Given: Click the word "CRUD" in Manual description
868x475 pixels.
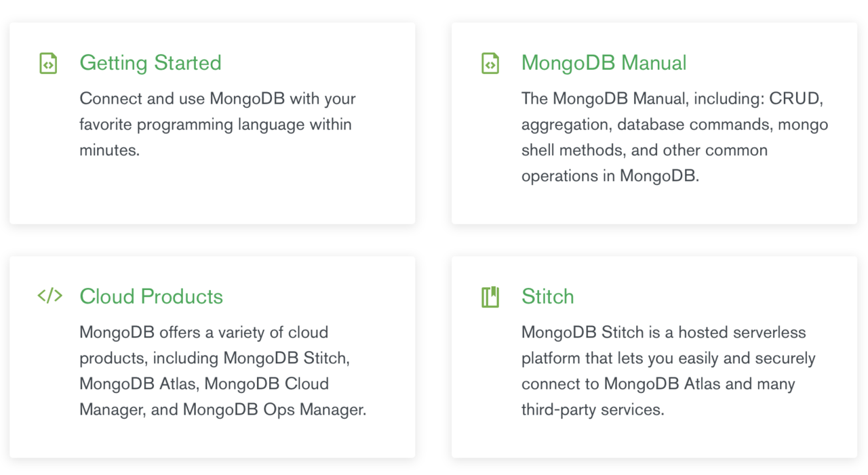Looking at the screenshot, I should click(795, 99).
